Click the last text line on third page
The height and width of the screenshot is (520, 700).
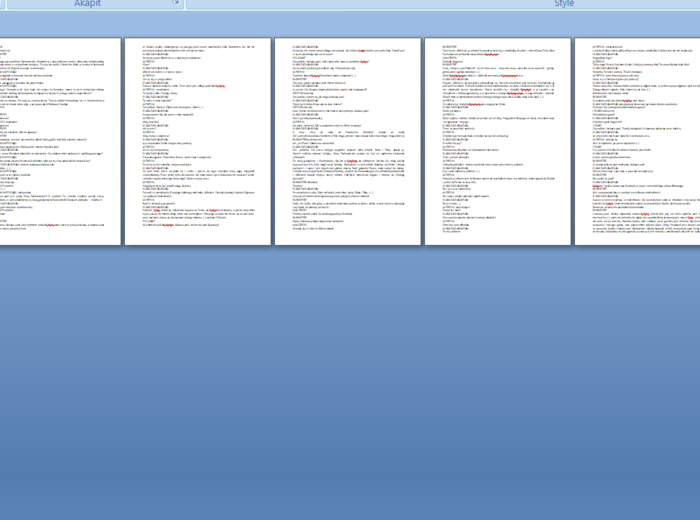click(310, 228)
